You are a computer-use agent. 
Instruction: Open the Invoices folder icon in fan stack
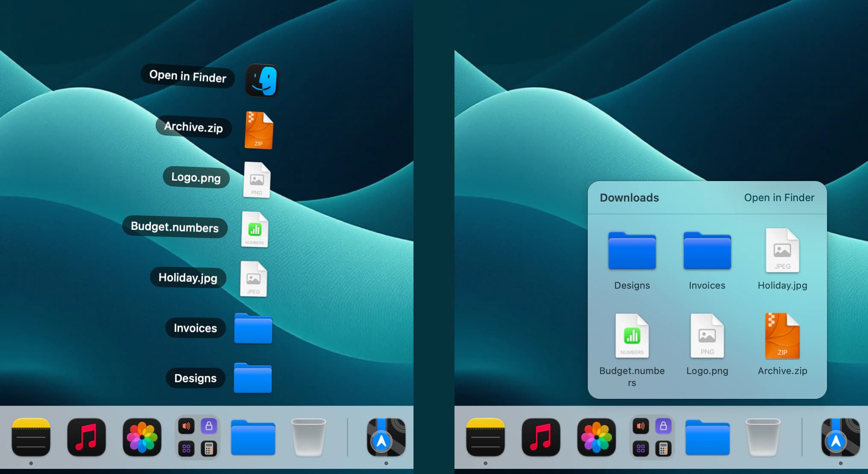253,328
